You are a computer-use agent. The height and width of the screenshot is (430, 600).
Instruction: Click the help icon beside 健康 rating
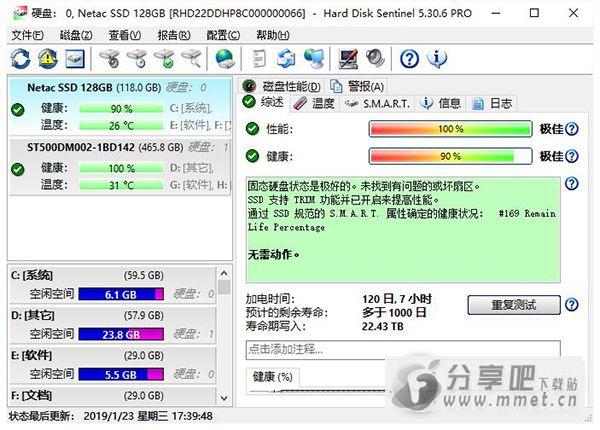pyautogui.click(x=572, y=156)
